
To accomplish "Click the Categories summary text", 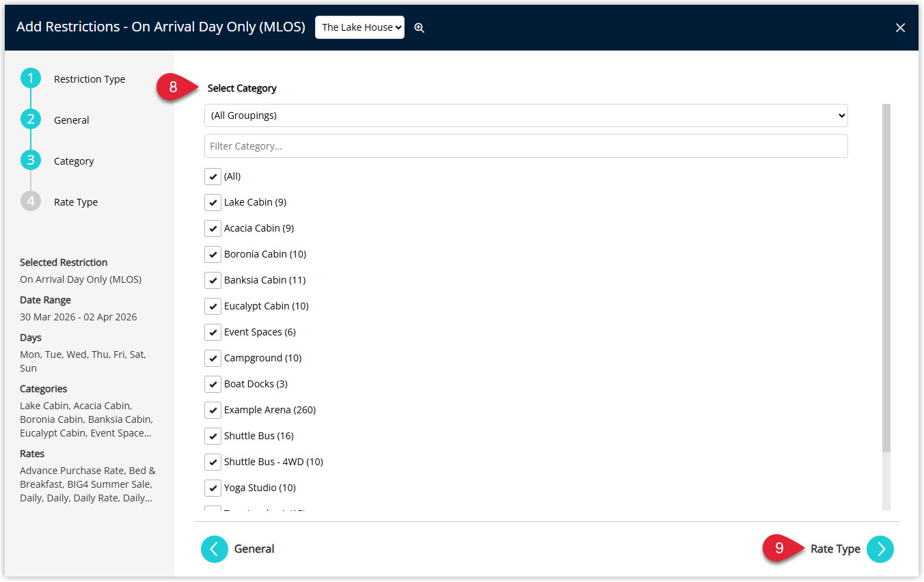I will click(x=86, y=419).
